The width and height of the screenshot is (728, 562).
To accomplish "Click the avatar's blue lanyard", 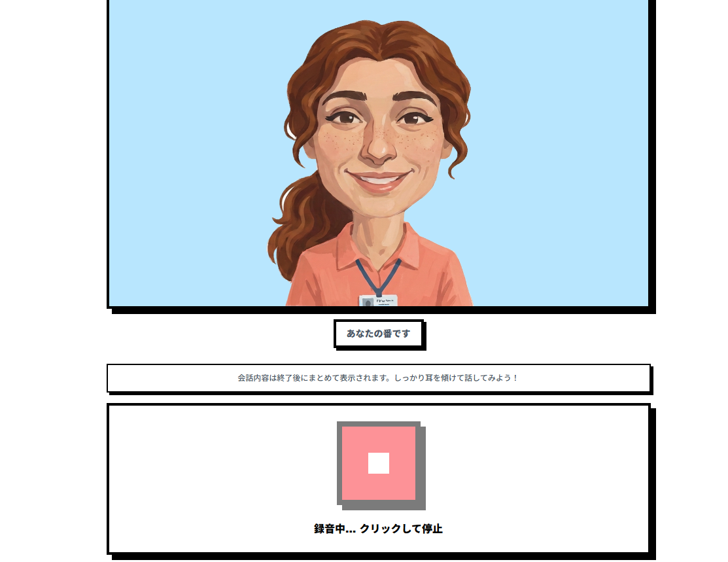I will click(378, 277).
